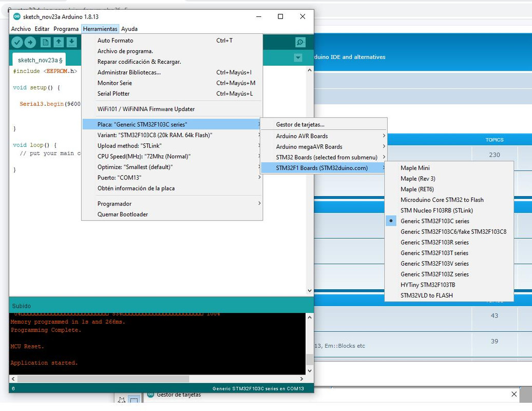Select Generic STM32F103V series
Viewport: 532px width, 411px height.
[449, 264]
